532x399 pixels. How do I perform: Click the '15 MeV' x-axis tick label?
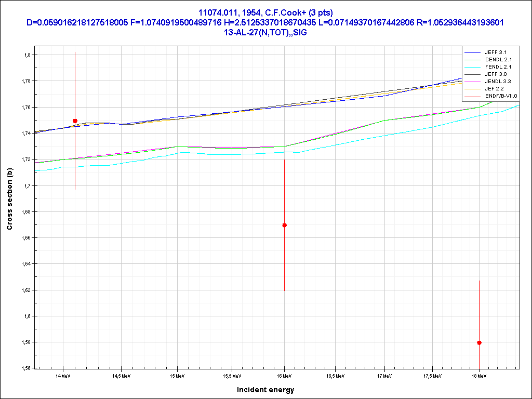[177, 375]
